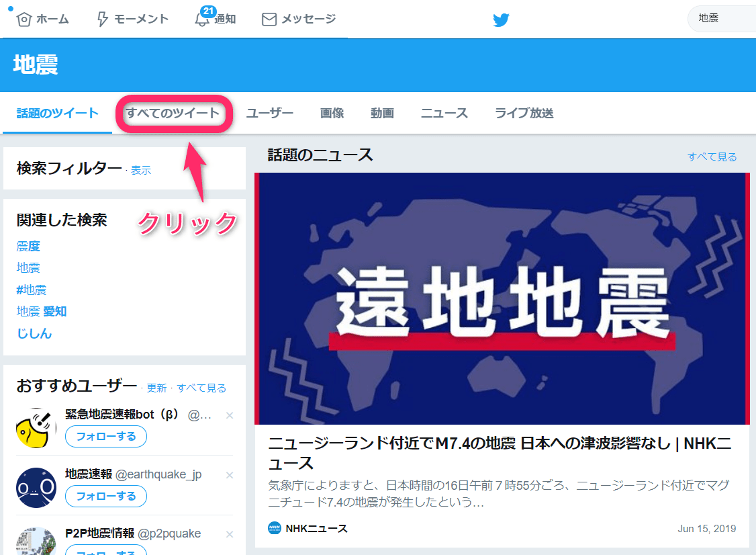This screenshot has height=555, width=756.
Task: Open the @earthquake_jp handle
Action: (158, 474)
